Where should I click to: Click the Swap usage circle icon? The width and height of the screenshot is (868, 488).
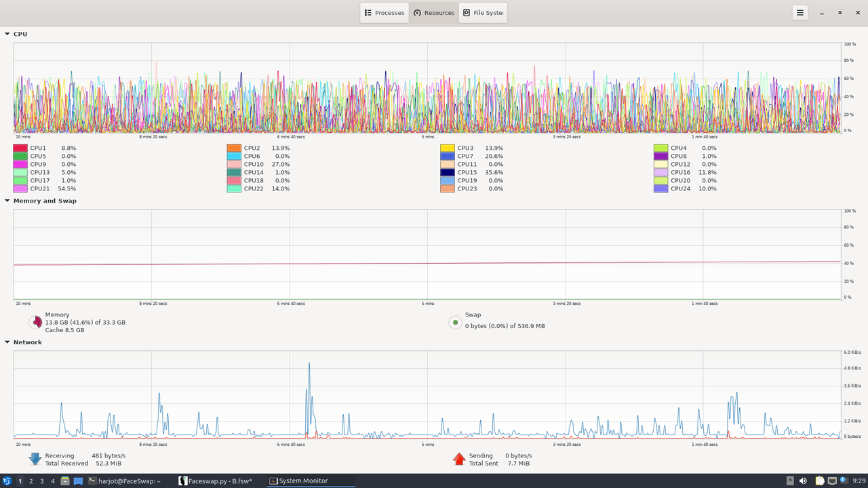pyautogui.click(x=455, y=323)
